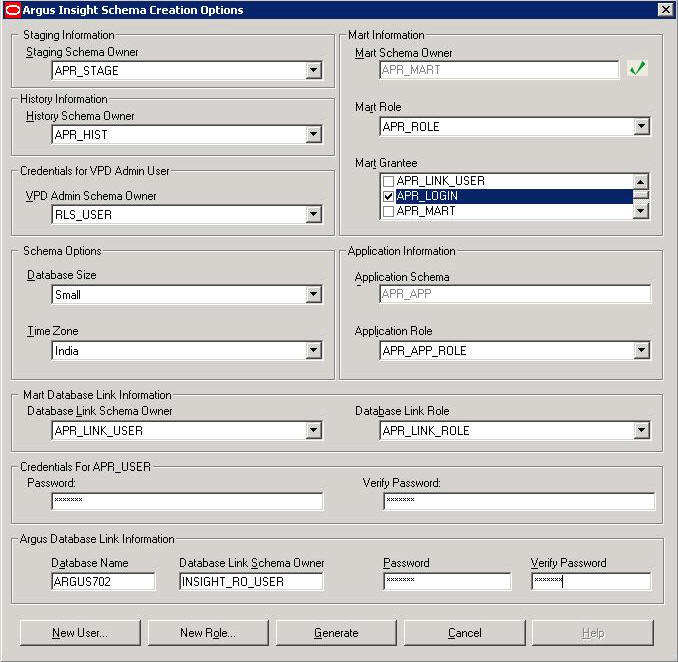Click the INSIGHT_RO_USER schema owner field
The image size is (678, 662).
(251, 582)
